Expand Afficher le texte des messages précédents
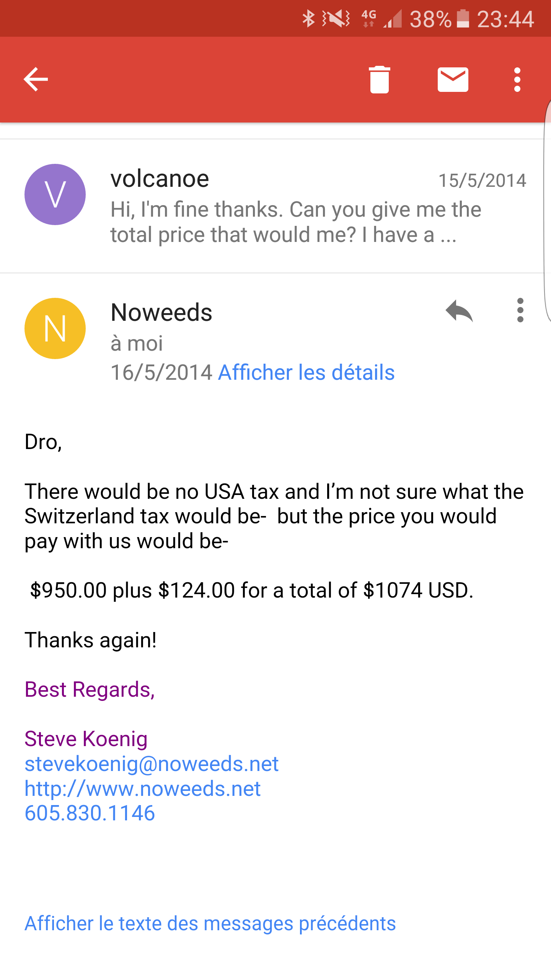 210,923
